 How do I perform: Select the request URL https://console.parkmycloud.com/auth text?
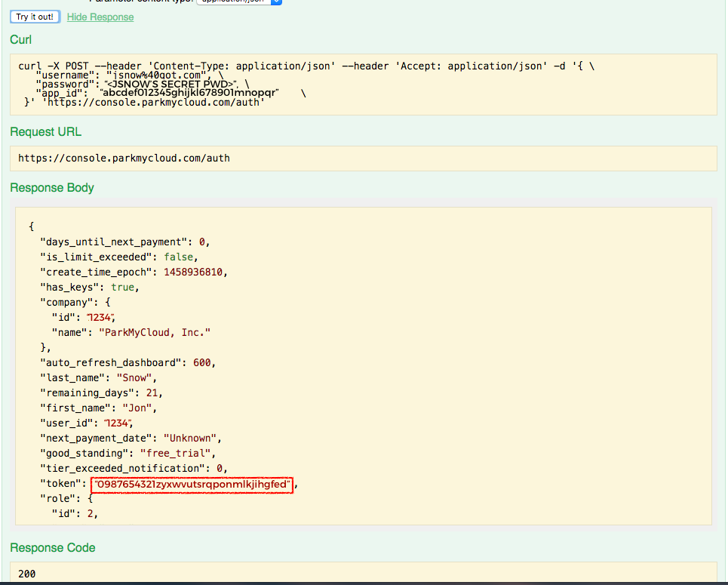[x=124, y=158]
